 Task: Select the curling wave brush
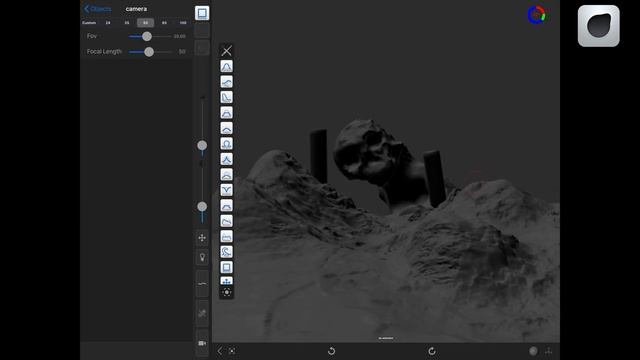[227, 252]
